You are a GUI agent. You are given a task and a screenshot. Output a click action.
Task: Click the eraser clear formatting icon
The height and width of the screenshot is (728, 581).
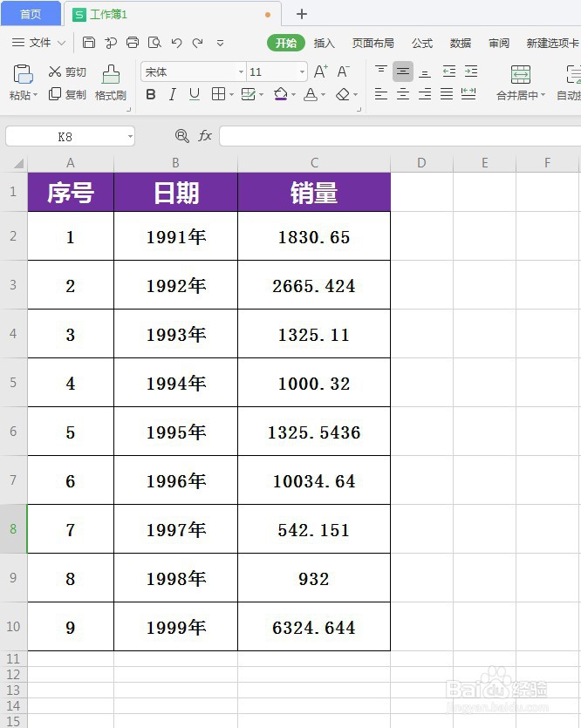(343, 95)
